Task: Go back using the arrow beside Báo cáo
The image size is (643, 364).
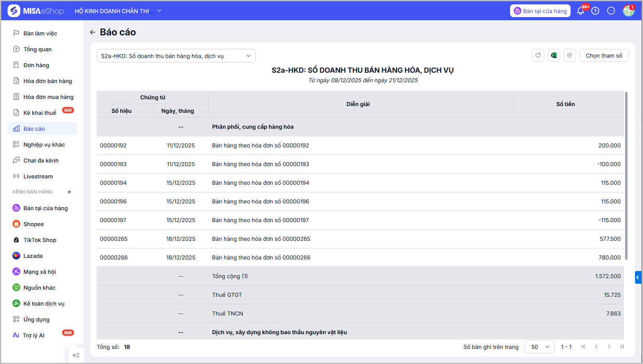Action: click(x=93, y=32)
